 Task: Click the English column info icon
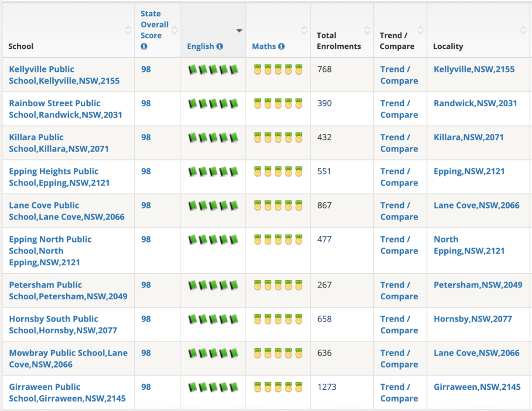click(220, 46)
